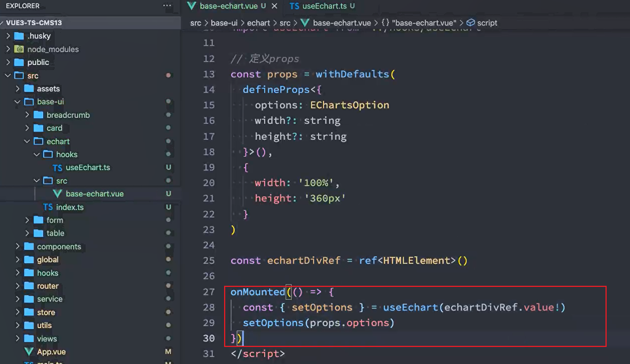Screen dimensions: 630x364
Task: Click the assets folder icon
Action: 29,89
